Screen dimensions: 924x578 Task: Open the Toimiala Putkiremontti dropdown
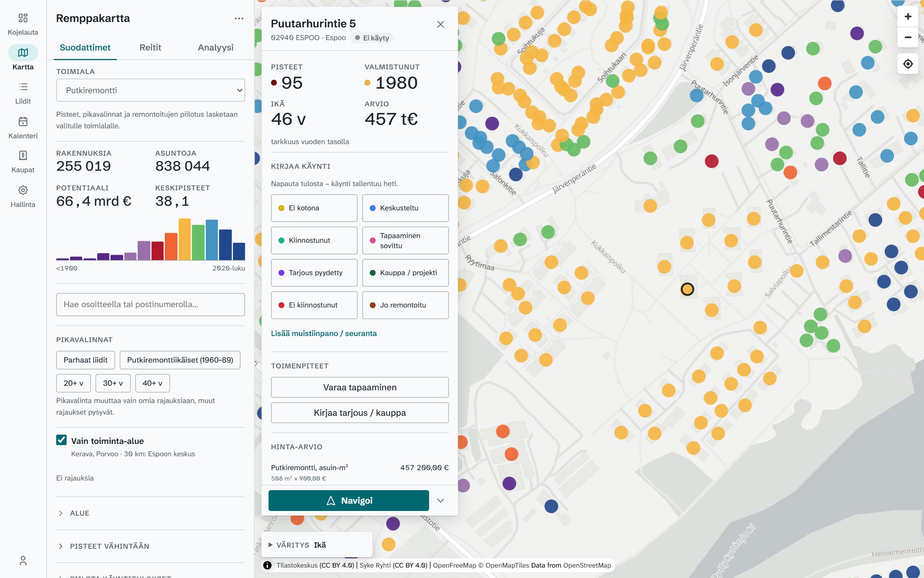click(x=151, y=90)
